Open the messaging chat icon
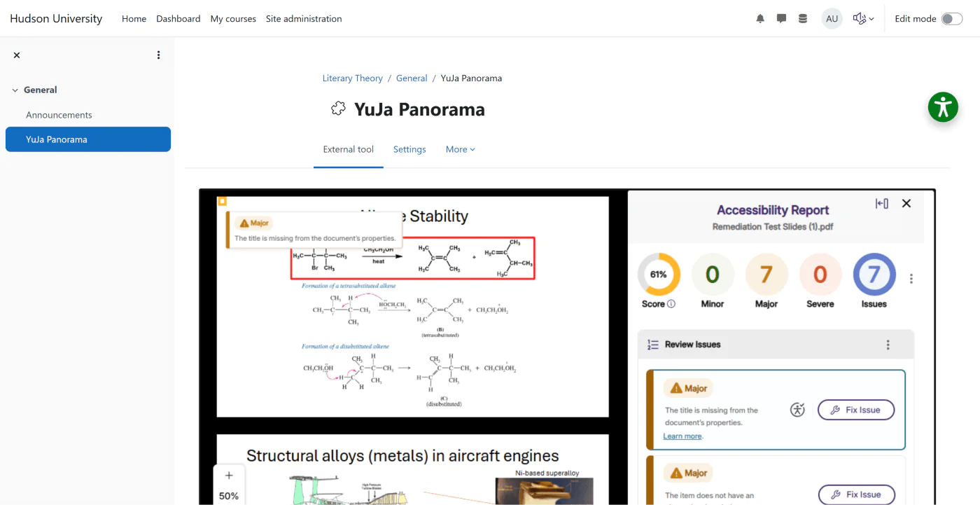980x505 pixels. [x=781, y=19]
